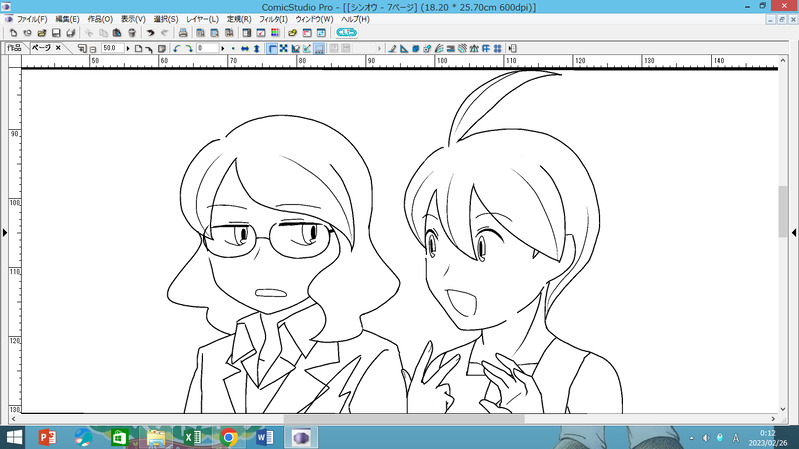799x449 pixels.
Task: Click the vertical scrollbar down arrow
Action: pos(783,409)
